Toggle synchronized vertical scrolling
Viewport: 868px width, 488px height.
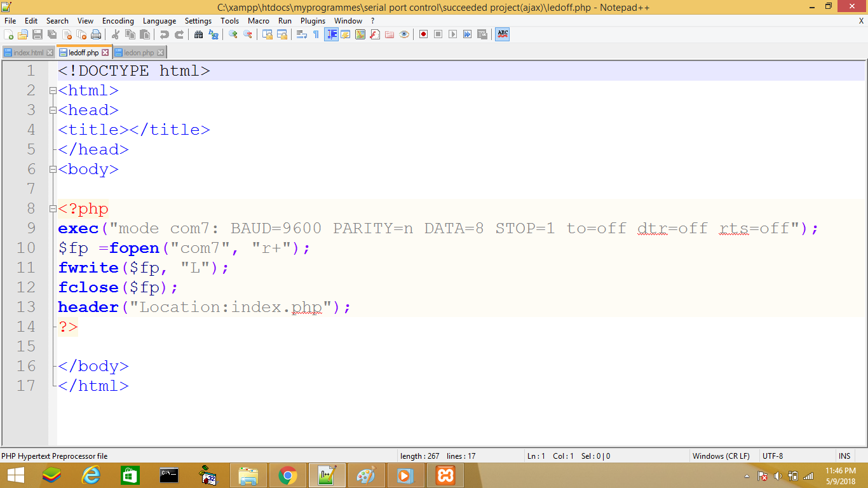pos(267,34)
